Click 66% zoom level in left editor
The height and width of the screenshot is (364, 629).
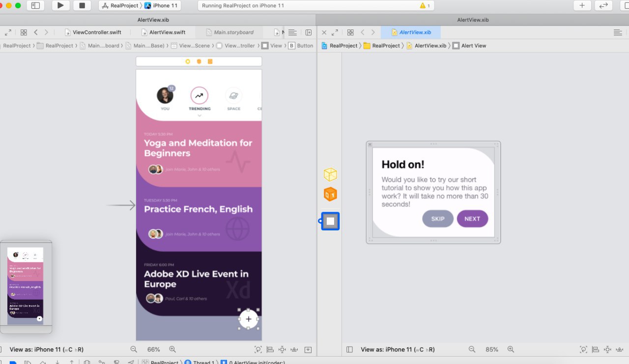coord(154,350)
